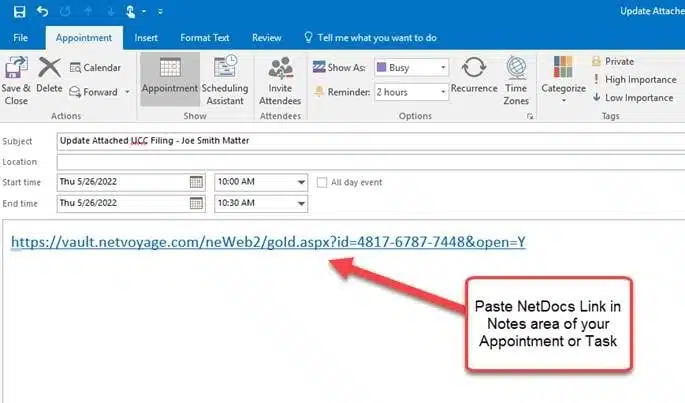Set Low Importance tag
The height and width of the screenshot is (403, 685).
click(633, 98)
